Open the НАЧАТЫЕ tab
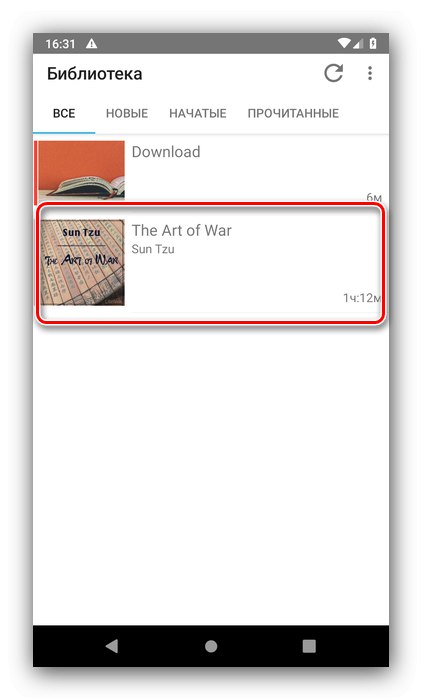This screenshot has width=422, height=700. click(x=197, y=113)
